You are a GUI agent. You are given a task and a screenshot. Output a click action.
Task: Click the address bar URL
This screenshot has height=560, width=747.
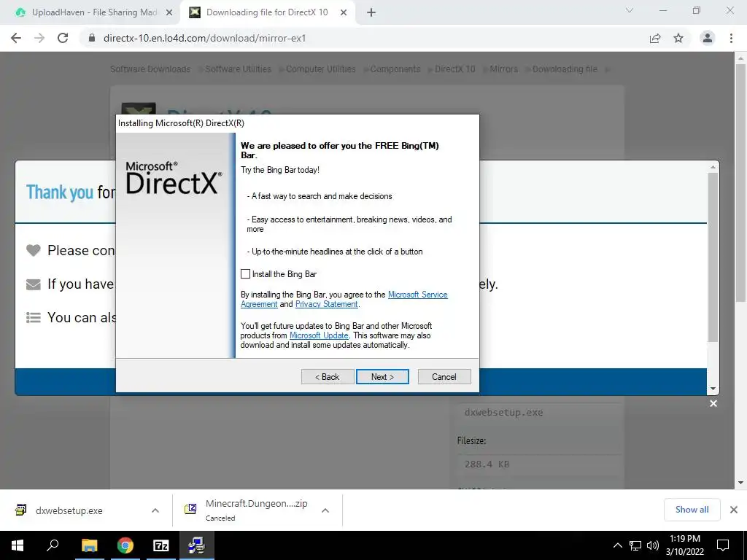204,38
